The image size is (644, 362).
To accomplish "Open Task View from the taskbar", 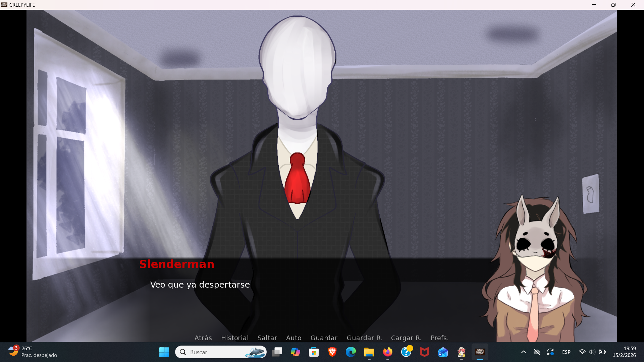I will coord(277,352).
